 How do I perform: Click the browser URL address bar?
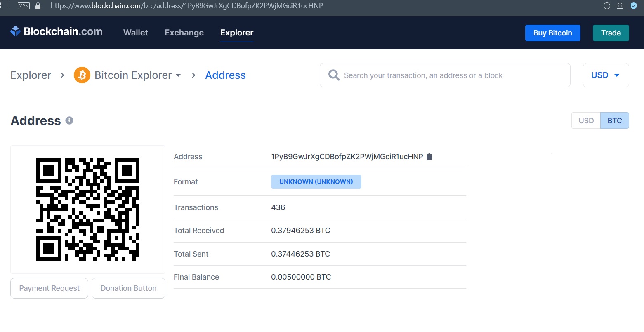(187, 6)
